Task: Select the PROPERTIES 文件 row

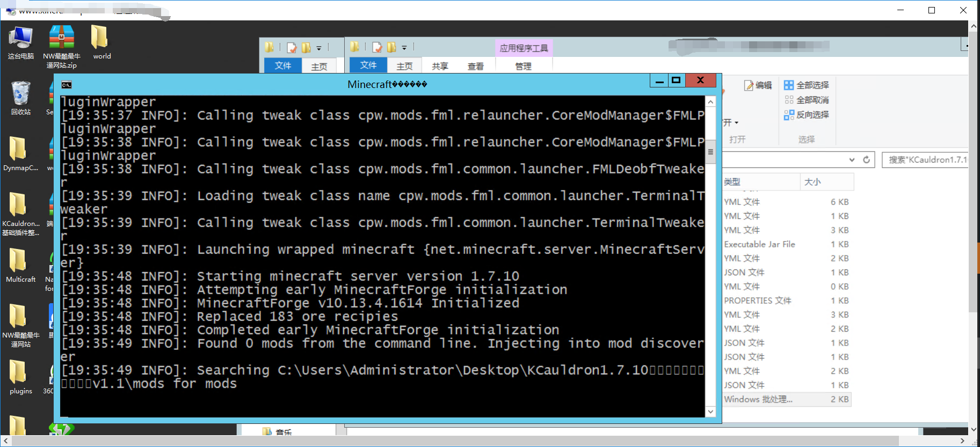Action: click(x=787, y=301)
